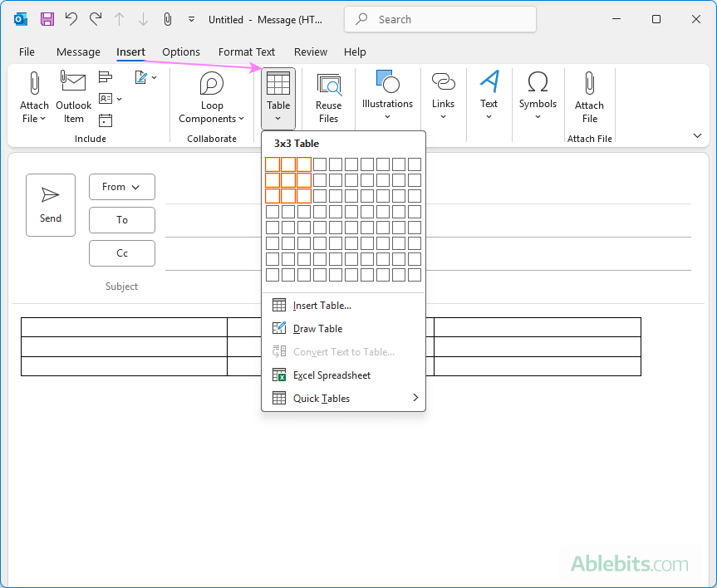Click the Undo arrow icon
Screen dimensions: 717x588
click(72, 18)
